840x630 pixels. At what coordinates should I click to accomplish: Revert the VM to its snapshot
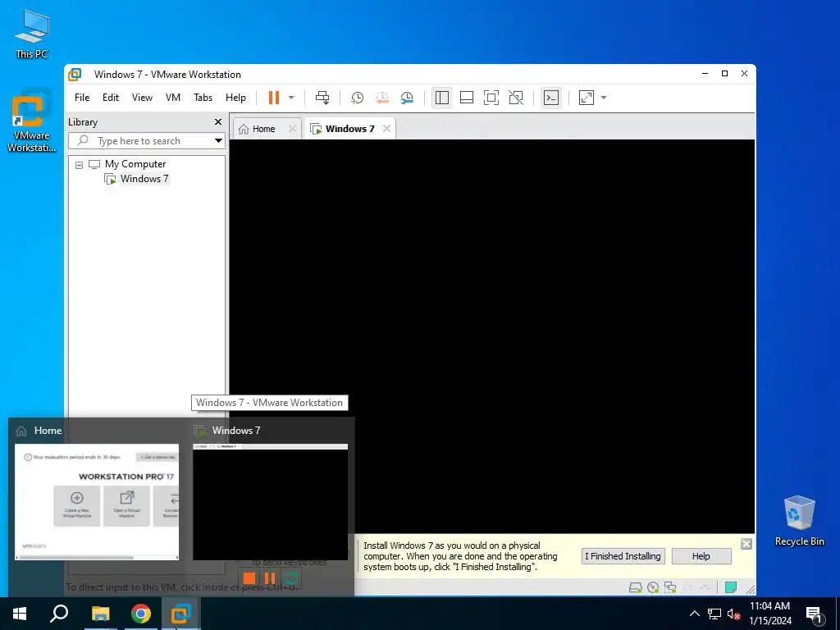[382, 98]
